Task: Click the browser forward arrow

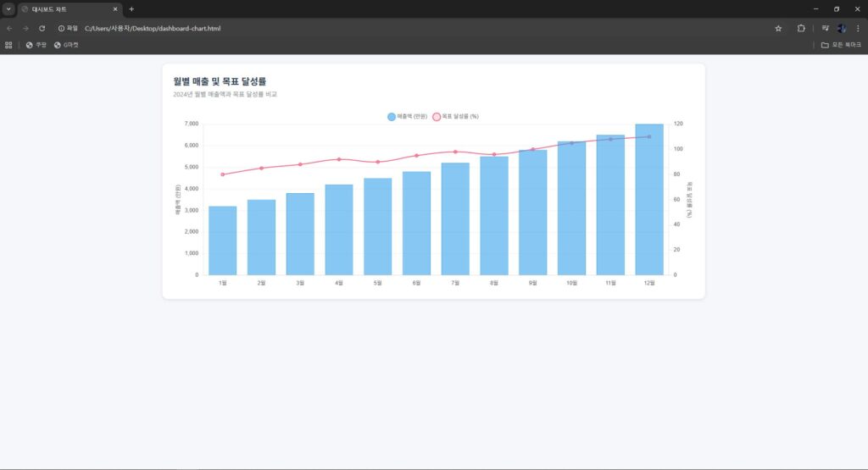Action: pyautogui.click(x=25, y=28)
